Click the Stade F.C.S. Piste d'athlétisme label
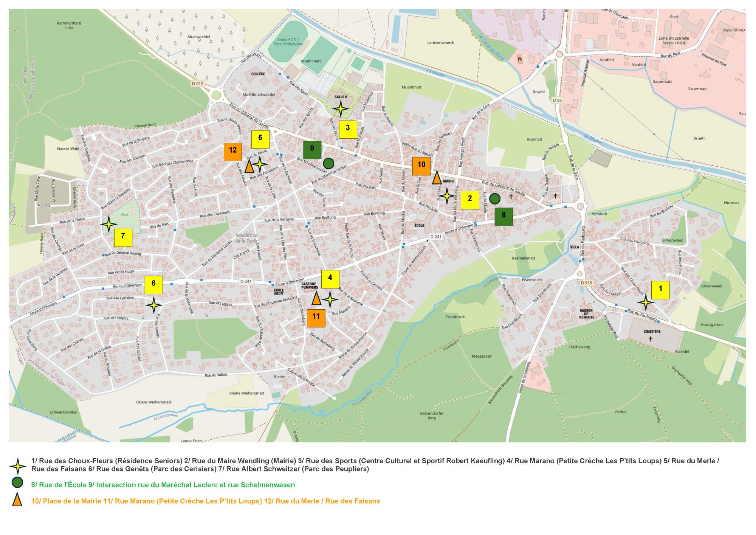 pyautogui.click(x=288, y=42)
